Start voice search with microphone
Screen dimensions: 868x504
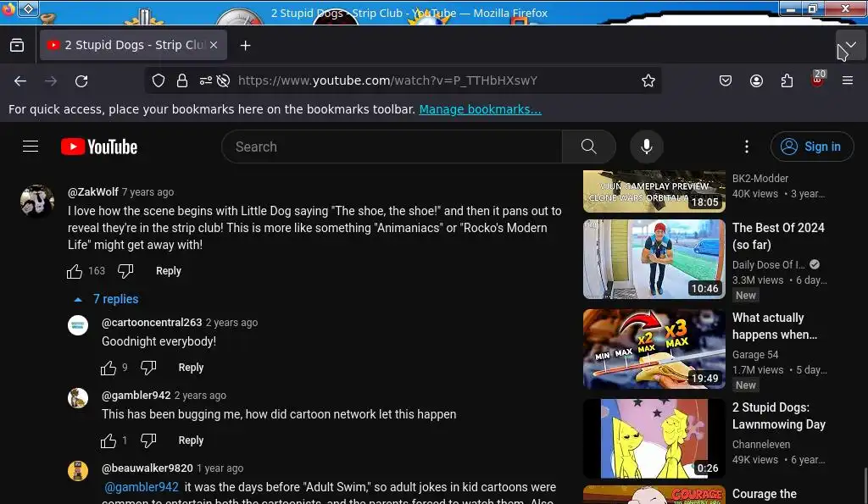[x=646, y=147]
